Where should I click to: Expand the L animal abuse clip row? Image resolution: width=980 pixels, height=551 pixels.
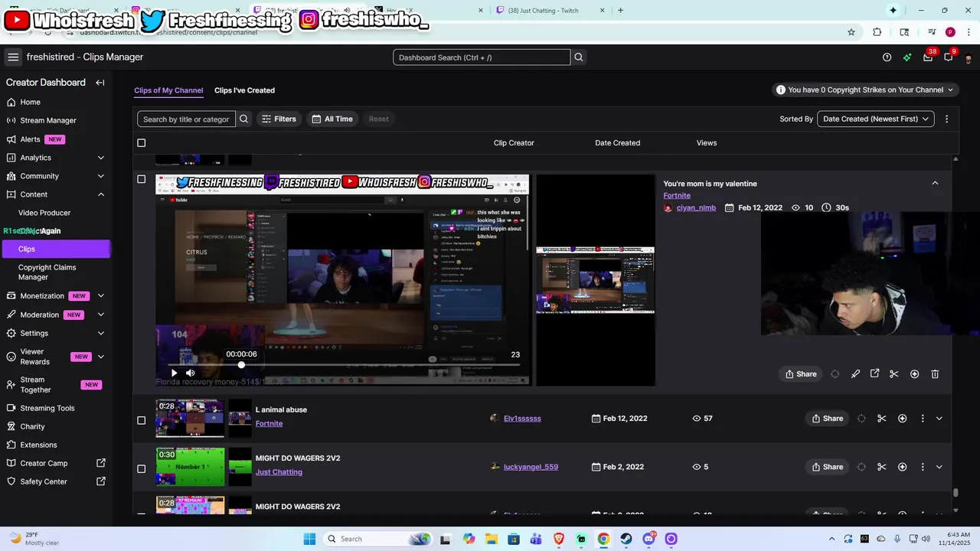click(939, 419)
